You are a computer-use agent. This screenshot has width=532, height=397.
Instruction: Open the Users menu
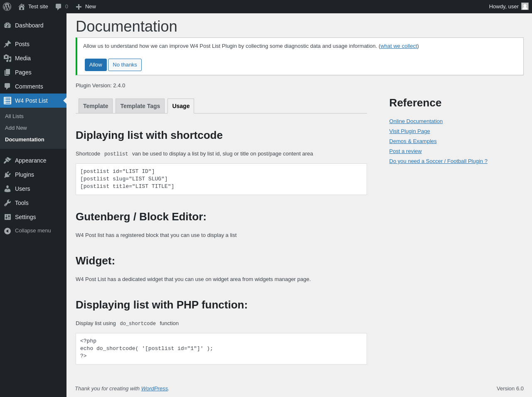click(33, 189)
